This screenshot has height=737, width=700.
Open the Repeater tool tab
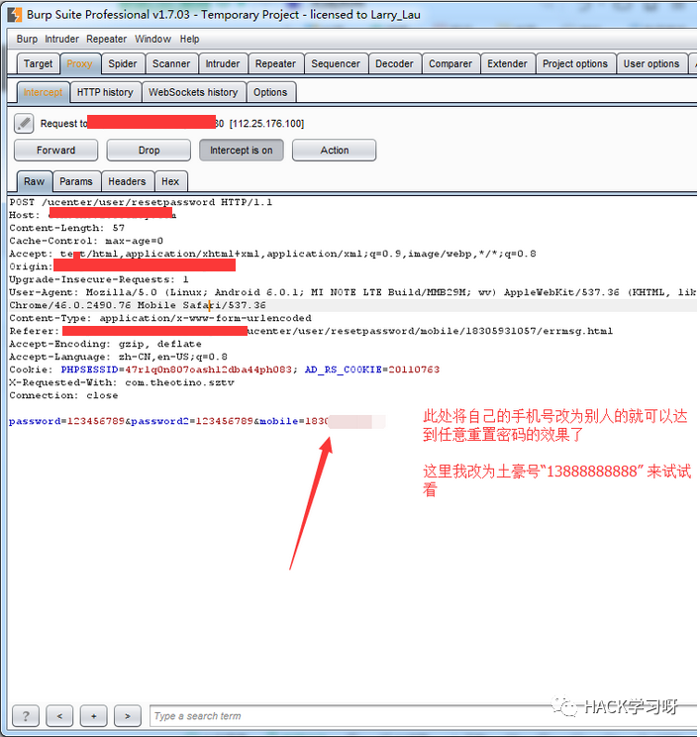tap(275, 64)
